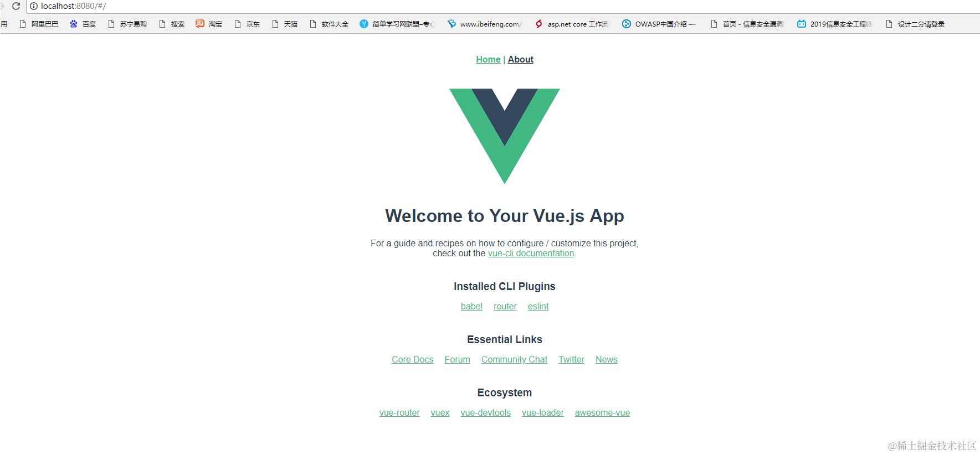Open the 简单学习网联盟 bookmark
This screenshot has width=980, height=455.
click(x=397, y=24)
